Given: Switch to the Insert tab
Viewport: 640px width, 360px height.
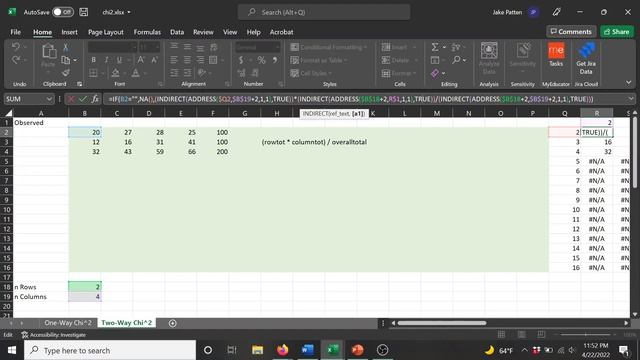Looking at the screenshot, I should (x=69, y=32).
